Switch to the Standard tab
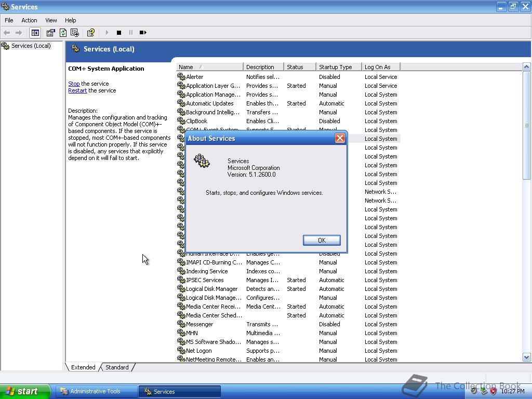Viewport: 532px width, 399px height. 117,367
